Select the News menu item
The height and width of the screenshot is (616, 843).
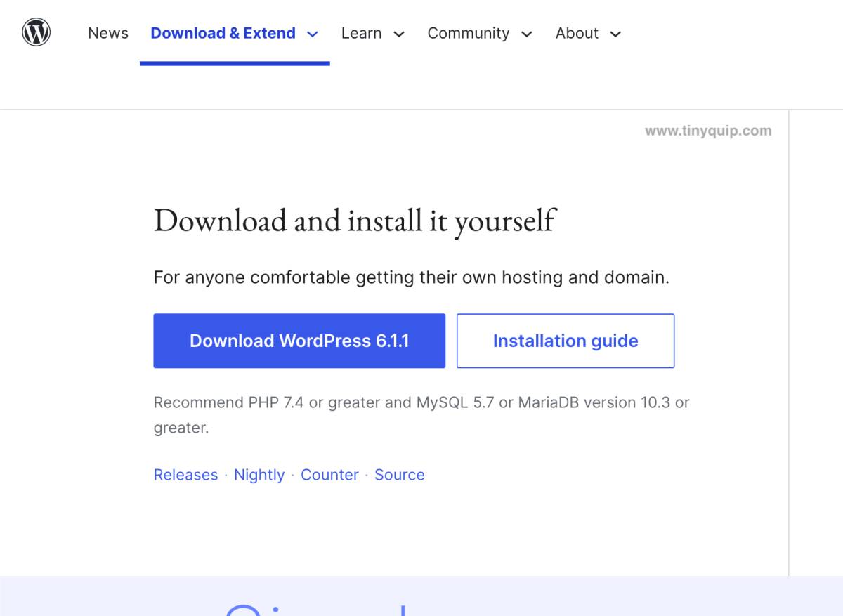point(107,32)
